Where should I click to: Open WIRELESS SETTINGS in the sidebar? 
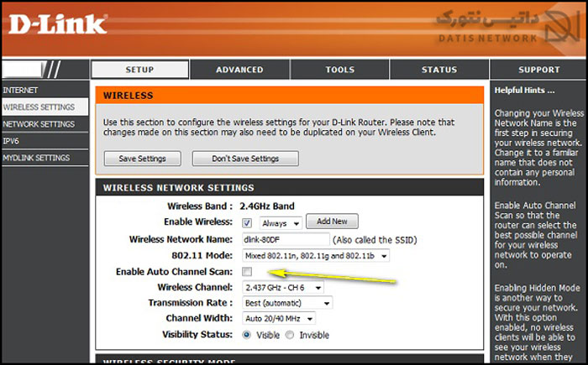[45, 107]
